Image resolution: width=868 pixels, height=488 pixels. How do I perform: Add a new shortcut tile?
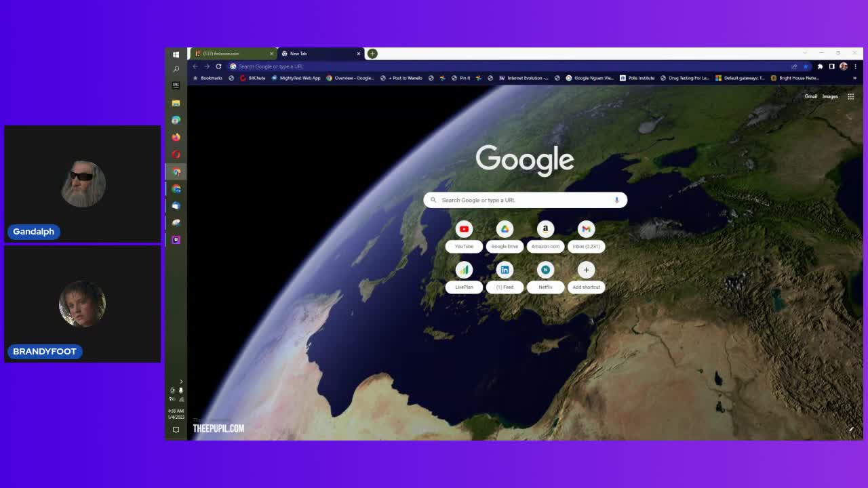(x=586, y=277)
